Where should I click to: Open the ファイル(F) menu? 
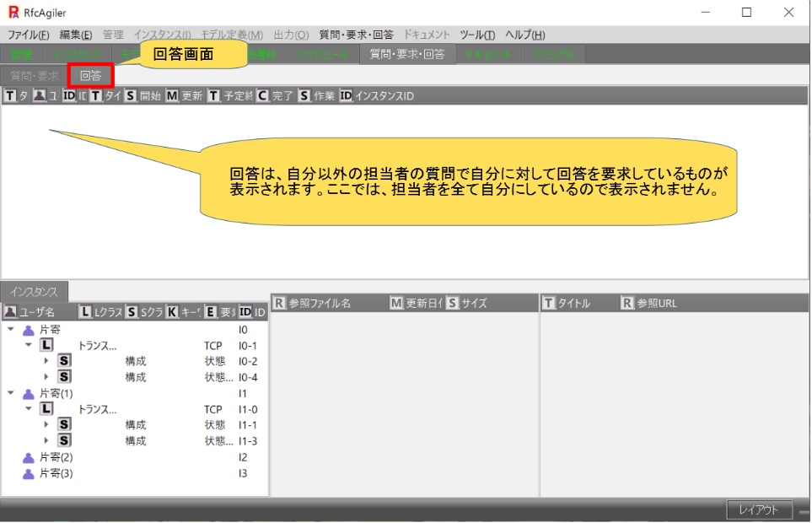(29, 35)
